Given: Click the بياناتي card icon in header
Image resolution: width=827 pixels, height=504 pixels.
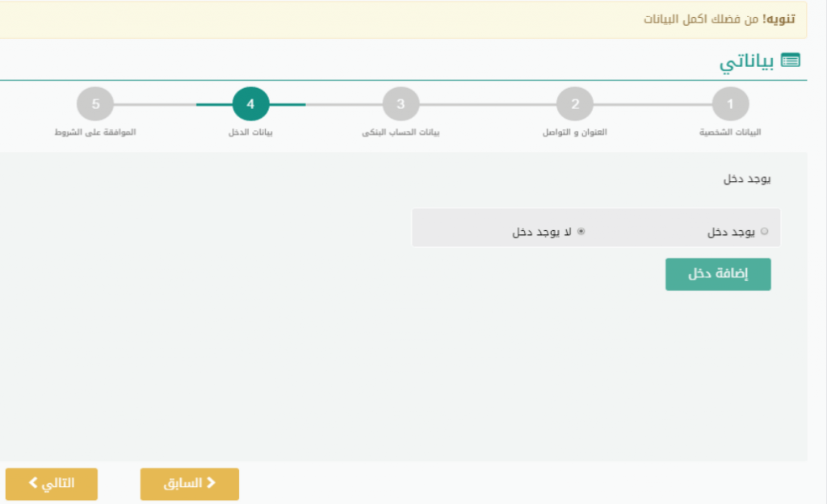Looking at the screenshot, I should pyautogui.click(x=790, y=61).
